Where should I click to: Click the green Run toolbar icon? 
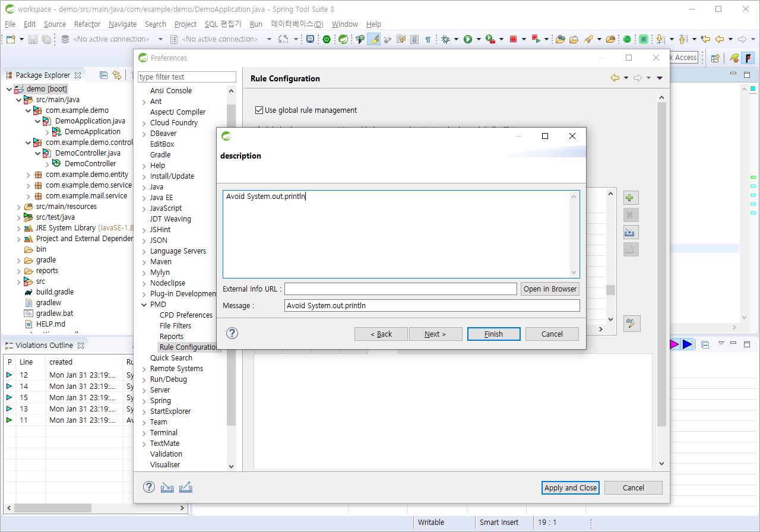pyautogui.click(x=468, y=39)
